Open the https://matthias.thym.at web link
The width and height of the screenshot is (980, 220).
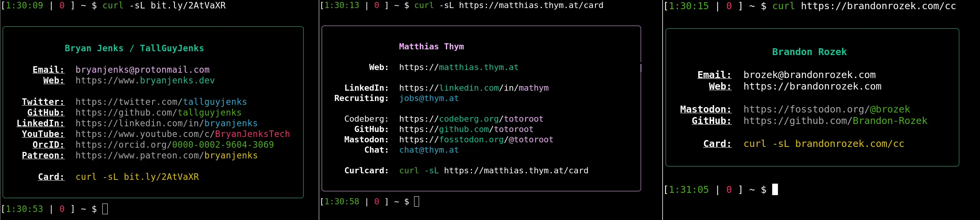point(459,67)
